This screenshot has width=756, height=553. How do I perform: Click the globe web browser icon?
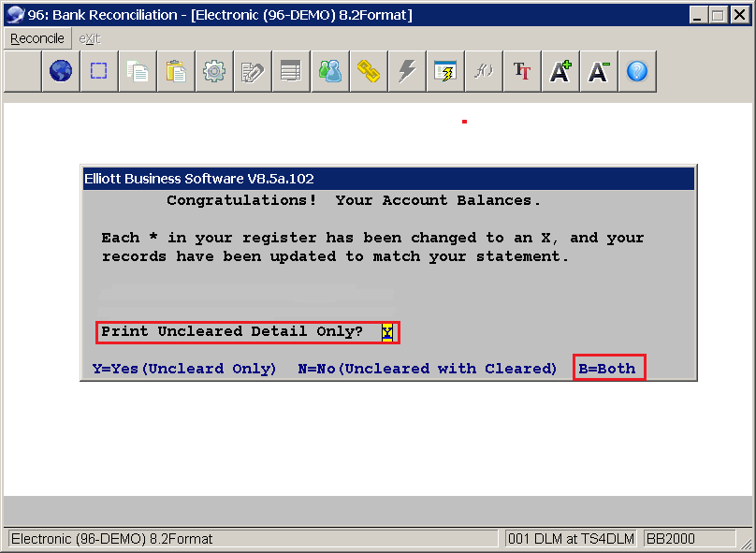pyautogui.click(x=61, y=71)
